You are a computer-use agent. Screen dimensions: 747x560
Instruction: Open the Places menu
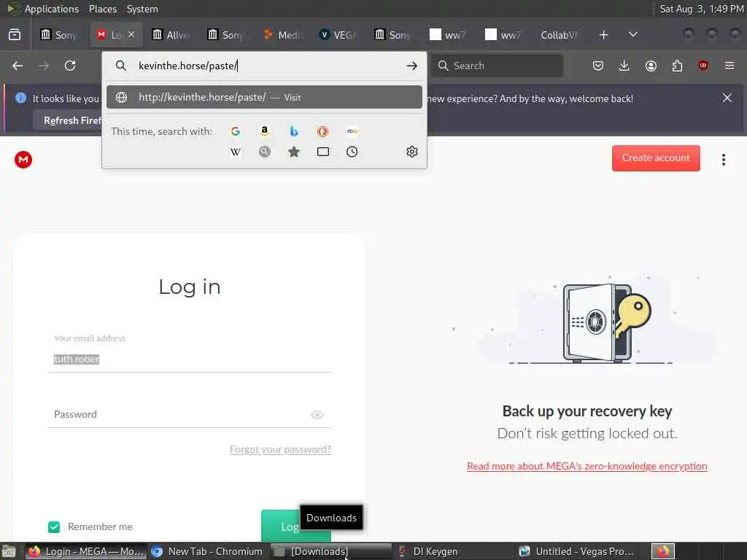[103, 9]
